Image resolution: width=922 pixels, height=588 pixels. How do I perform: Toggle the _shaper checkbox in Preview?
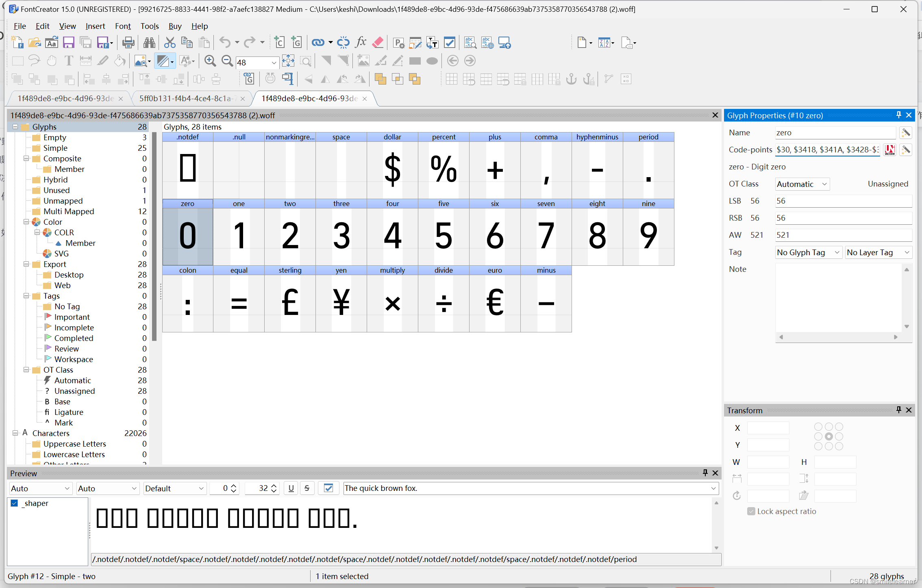point(15,503)
